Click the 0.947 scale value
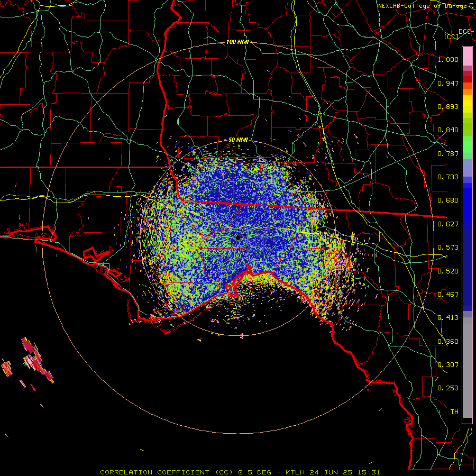Screen dimensions: 476x476 click(x=448, y=83)
